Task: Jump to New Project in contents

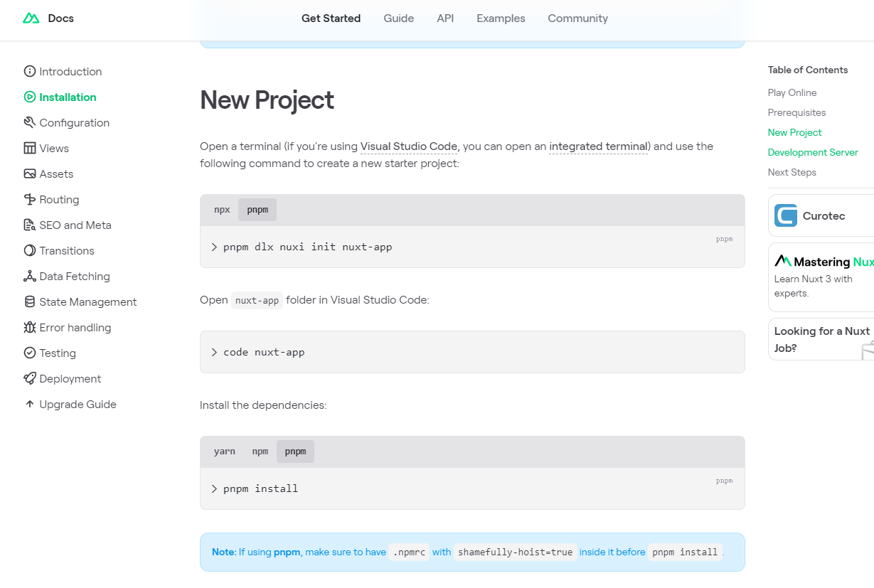Action: 794,132
